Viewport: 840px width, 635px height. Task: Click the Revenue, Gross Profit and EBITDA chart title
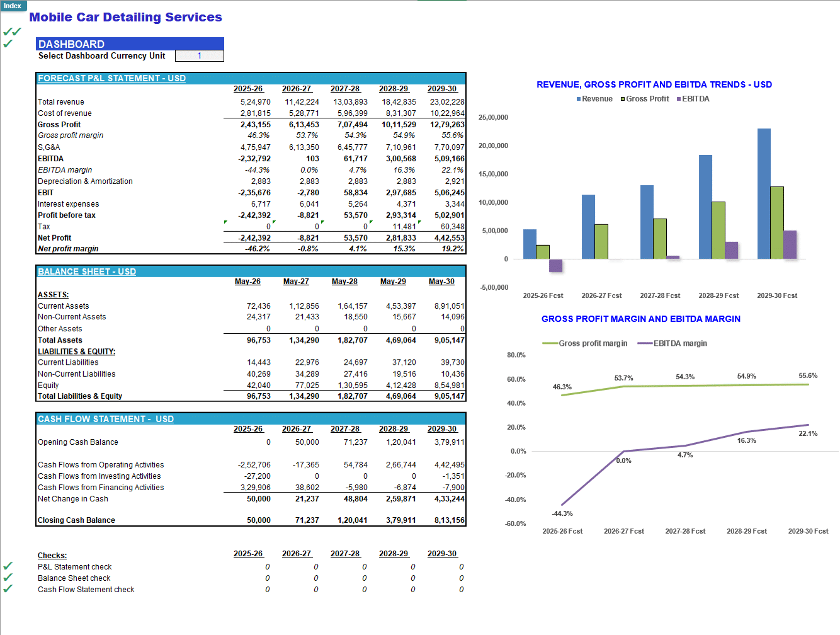tap(654, 84)
